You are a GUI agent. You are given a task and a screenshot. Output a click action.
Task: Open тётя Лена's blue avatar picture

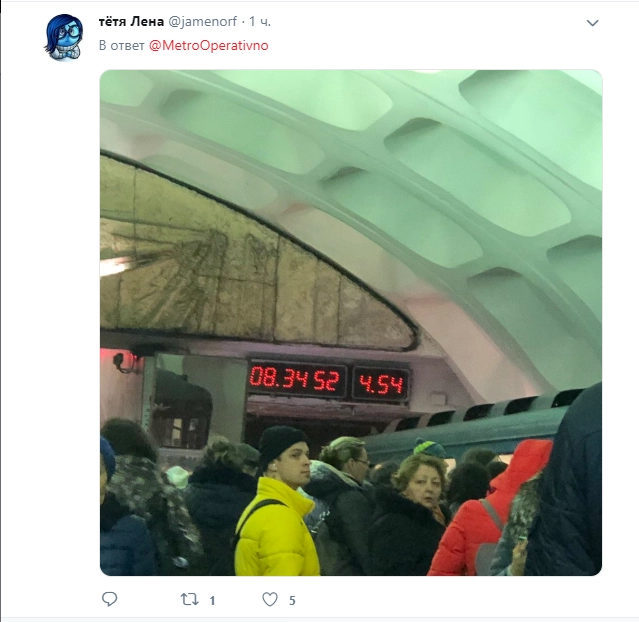pos(64,37)
